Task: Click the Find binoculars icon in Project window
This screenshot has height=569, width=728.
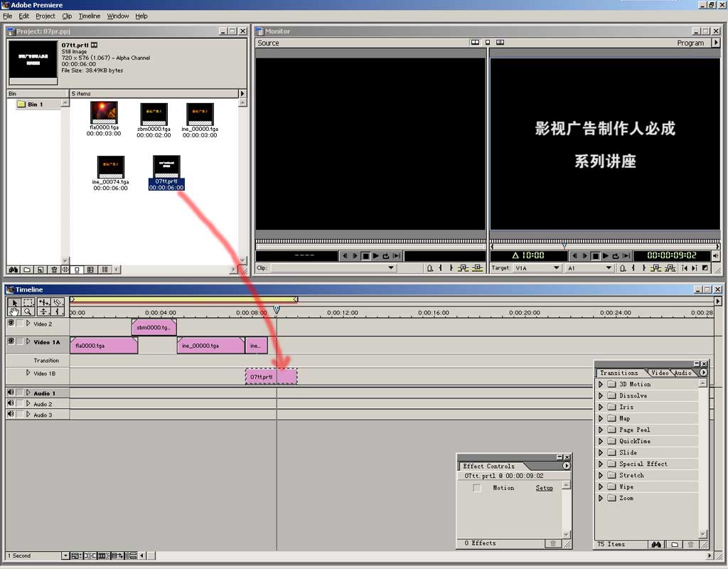Action: point(12,270)
